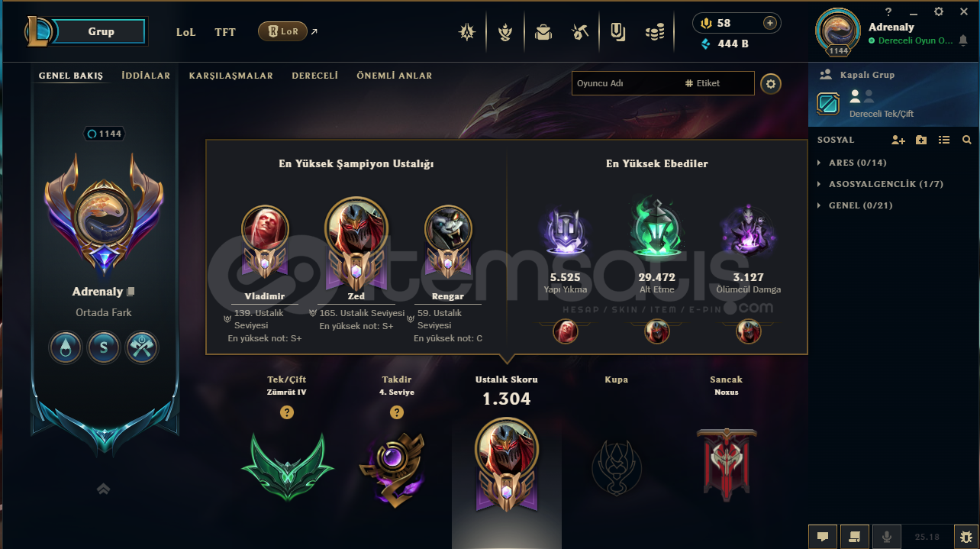980x549 pixels.
Task: Toggle the notifications bell icon
Action: (963, 40)
